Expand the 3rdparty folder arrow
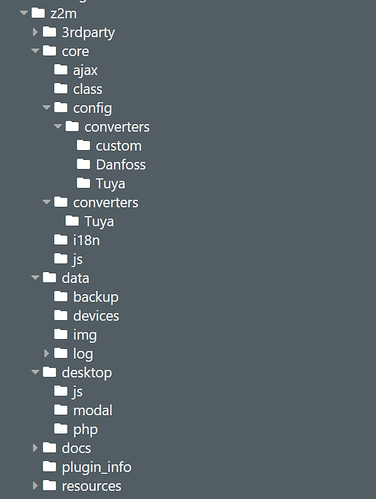The image size is (376, 499). click(35, 32)
